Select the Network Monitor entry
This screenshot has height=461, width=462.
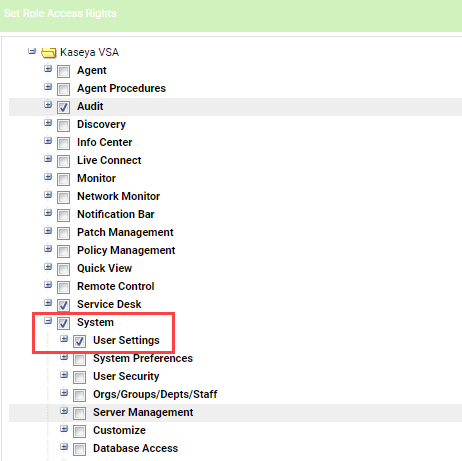coord(118,196)
